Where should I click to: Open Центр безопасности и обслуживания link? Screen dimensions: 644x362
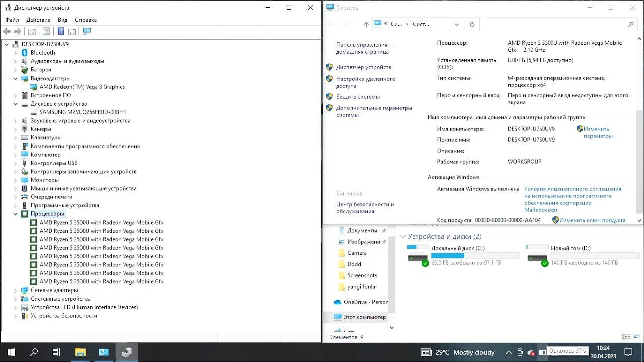pyautogui.click(x=365, y=208)
